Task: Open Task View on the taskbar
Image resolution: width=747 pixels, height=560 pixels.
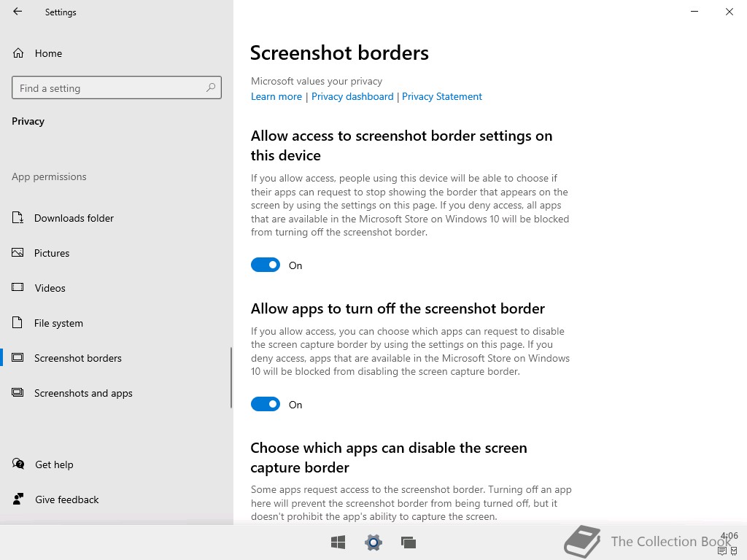Action: [x=409, y=542]
